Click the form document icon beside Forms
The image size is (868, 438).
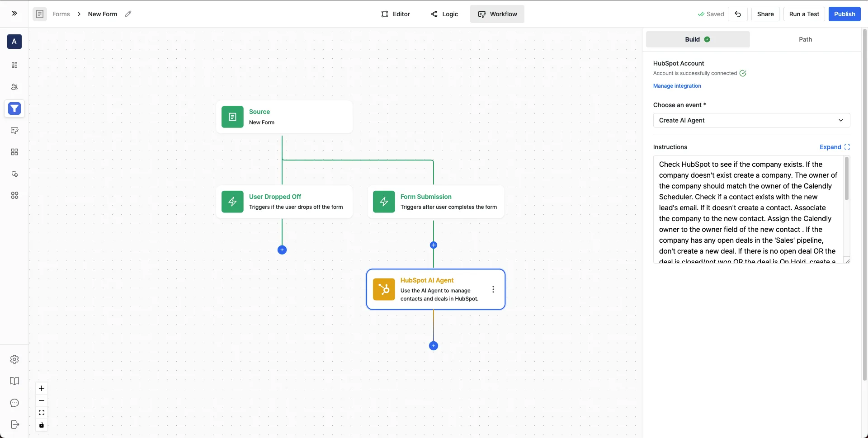click(x=40, y=14)
